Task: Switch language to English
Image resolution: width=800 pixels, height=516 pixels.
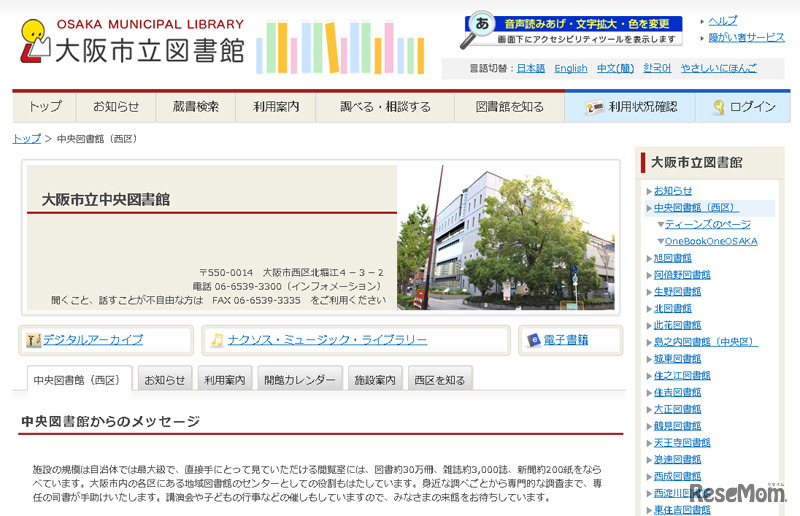Action: [570, 68]
